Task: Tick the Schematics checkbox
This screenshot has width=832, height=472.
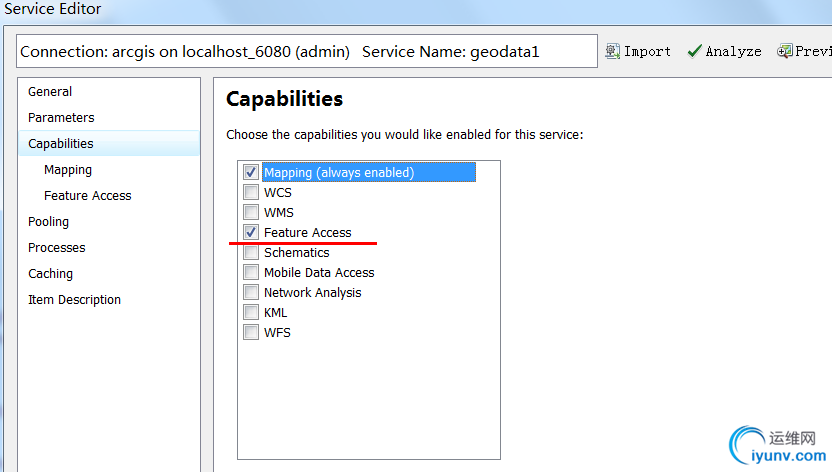Action: 251,252
